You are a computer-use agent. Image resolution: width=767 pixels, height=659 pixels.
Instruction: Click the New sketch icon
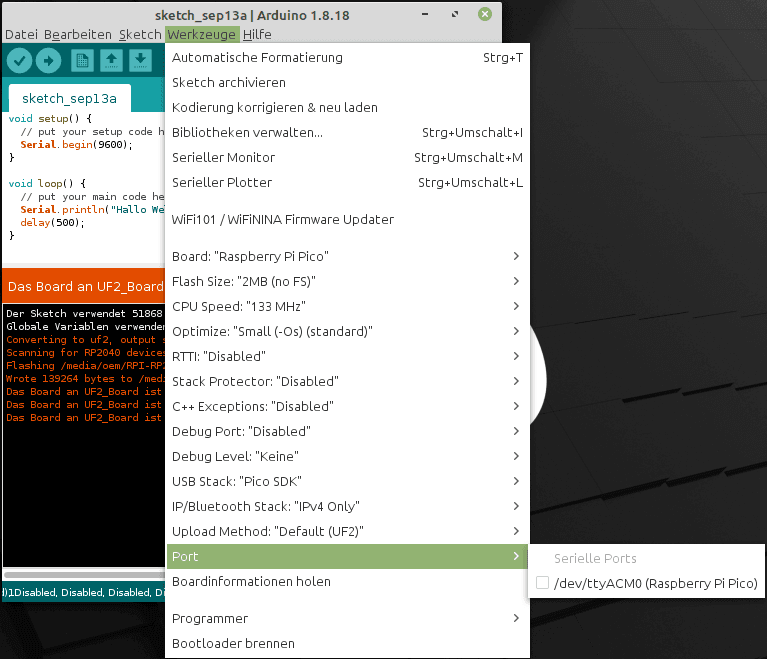tap(83, 61)
